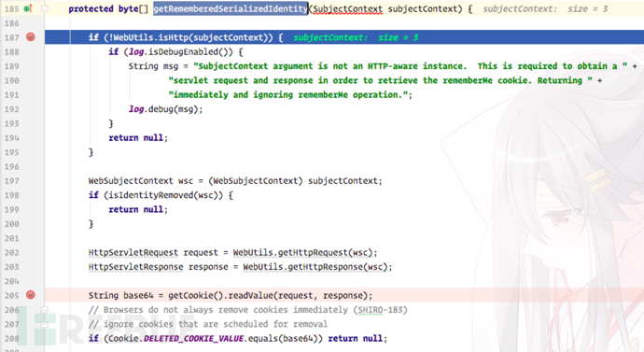644x352 pixels.
Task: Click line number 204 in the gutter
Action: point(11,281)
